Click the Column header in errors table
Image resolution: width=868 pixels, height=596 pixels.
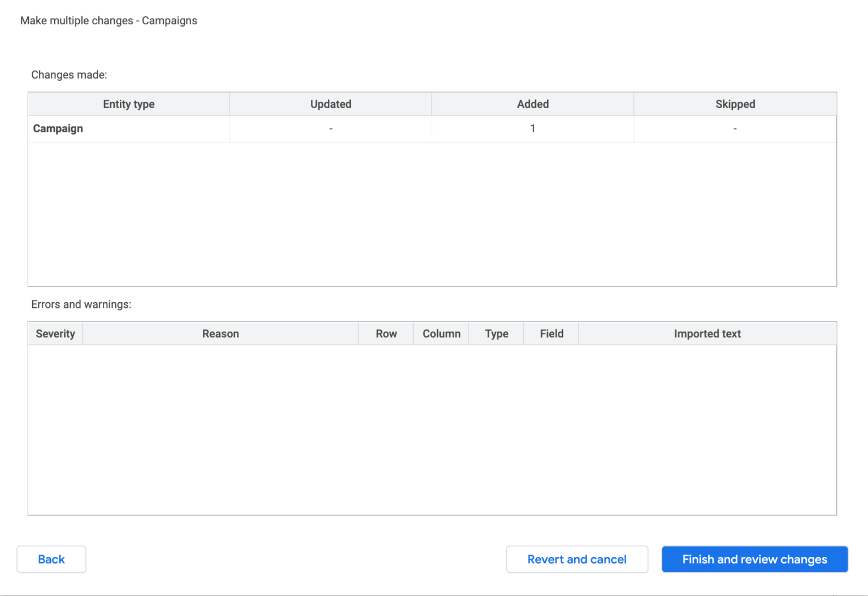(441, 333)
